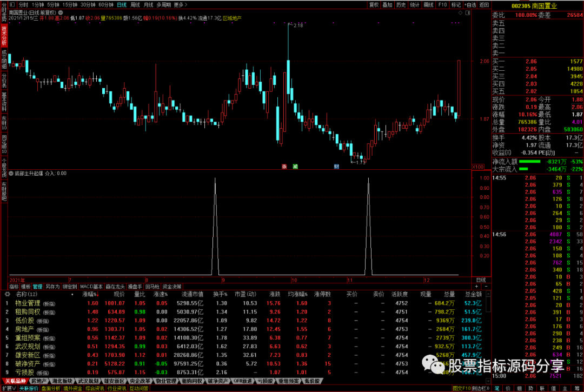584x392 pixels.
Task: Click the small window icon beside the diamond
Action: pos(468,12)
